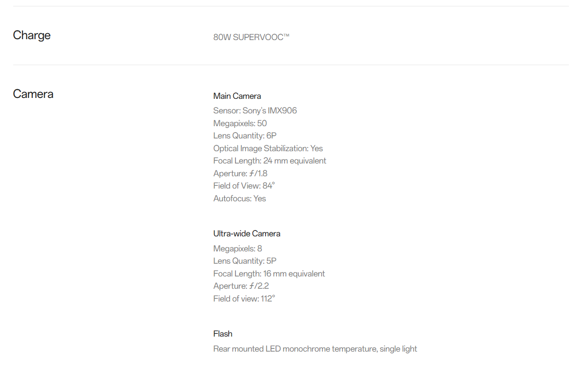Click the Megapixels: 8 line
588x368 pixels.
pyautogui.click(x=237, y=249)
